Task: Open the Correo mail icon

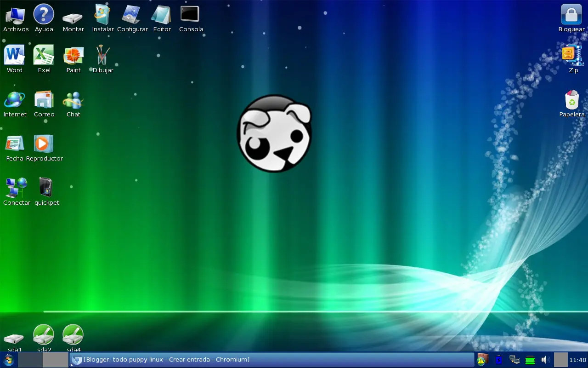Action: (x=44, y=100)
